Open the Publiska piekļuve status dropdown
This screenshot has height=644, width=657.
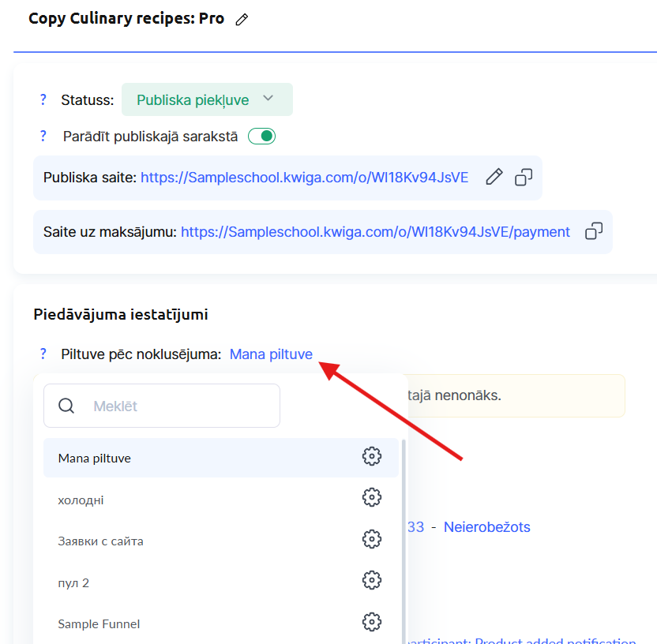(207, 99)
